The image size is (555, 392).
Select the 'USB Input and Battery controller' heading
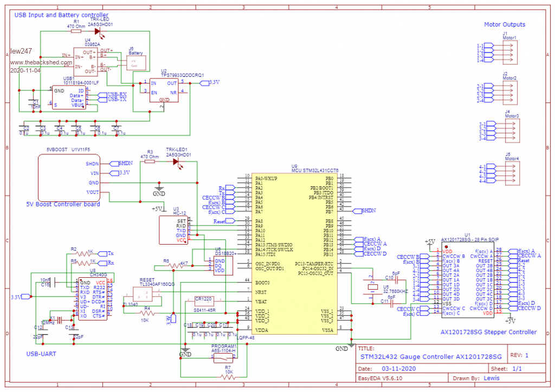tap(61, 15)
